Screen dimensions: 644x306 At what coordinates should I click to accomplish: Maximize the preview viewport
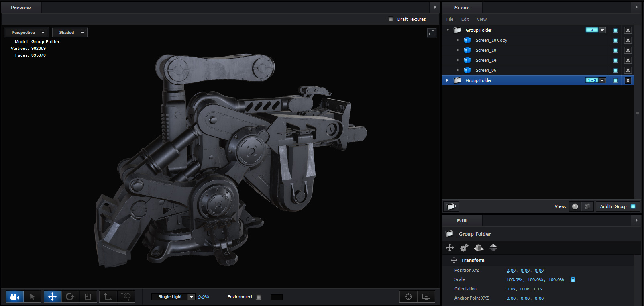(x=432, y=33)
